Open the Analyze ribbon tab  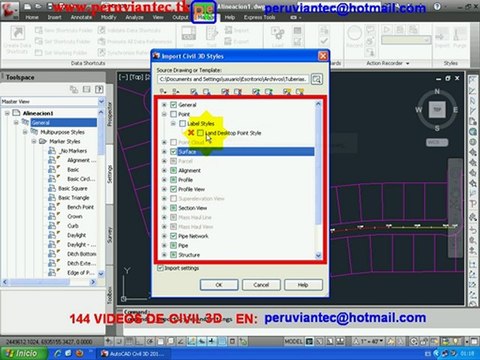(134, 17)
